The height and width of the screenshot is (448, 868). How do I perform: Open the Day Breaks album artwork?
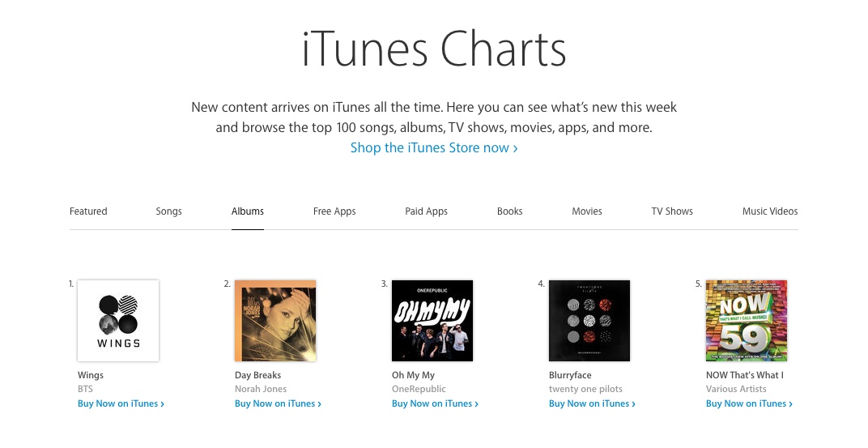click(x=275, y=321)
